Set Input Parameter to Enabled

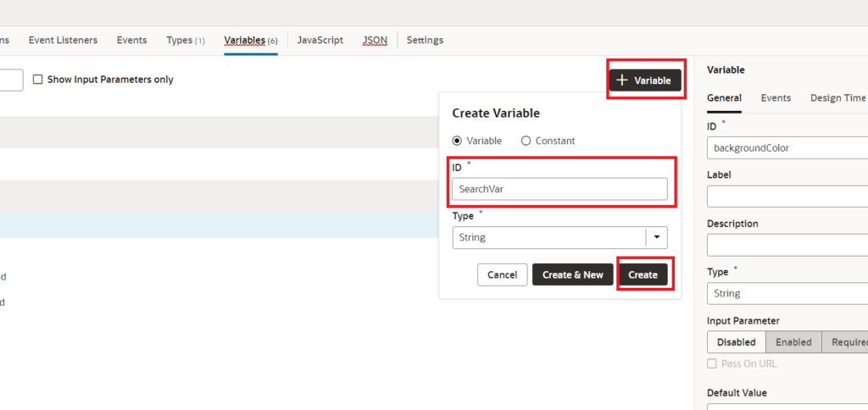click(x=793, y=342)
